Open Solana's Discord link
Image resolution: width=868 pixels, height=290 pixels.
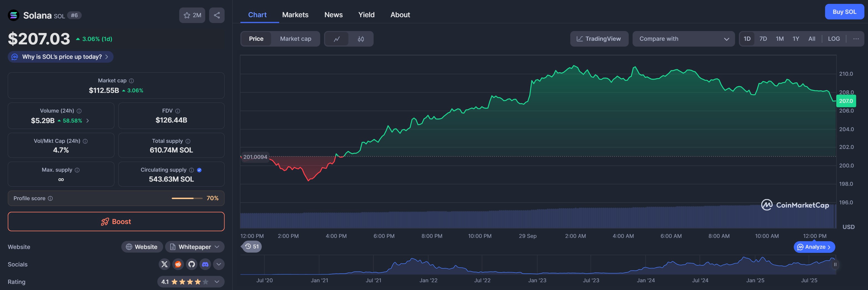tap(205, 264)
